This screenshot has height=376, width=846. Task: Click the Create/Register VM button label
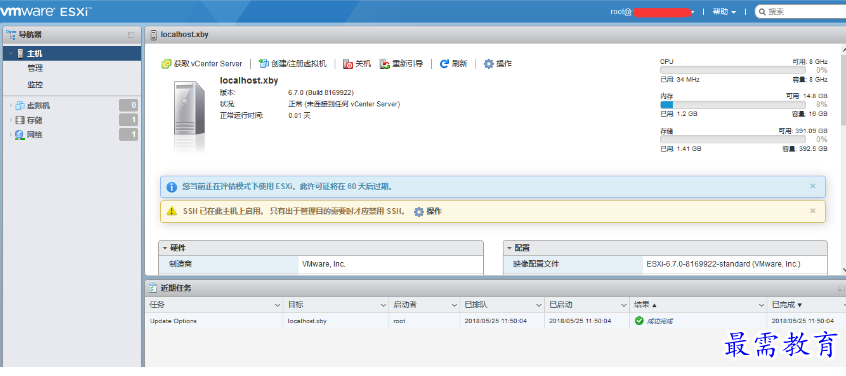click(x=299, y=64)
